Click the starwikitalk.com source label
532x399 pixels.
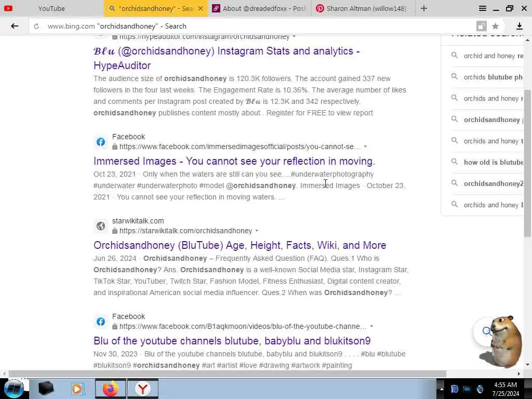tap(138, 221)
